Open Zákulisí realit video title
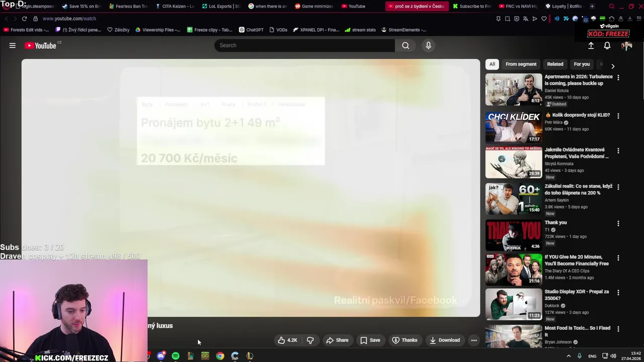This screenshot has height=362, width=644. 578,190
